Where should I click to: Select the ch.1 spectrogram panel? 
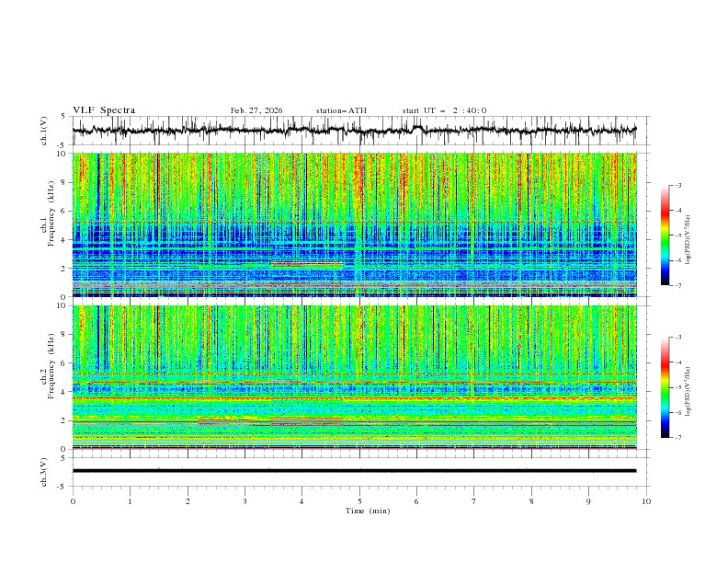pos(354,224)
